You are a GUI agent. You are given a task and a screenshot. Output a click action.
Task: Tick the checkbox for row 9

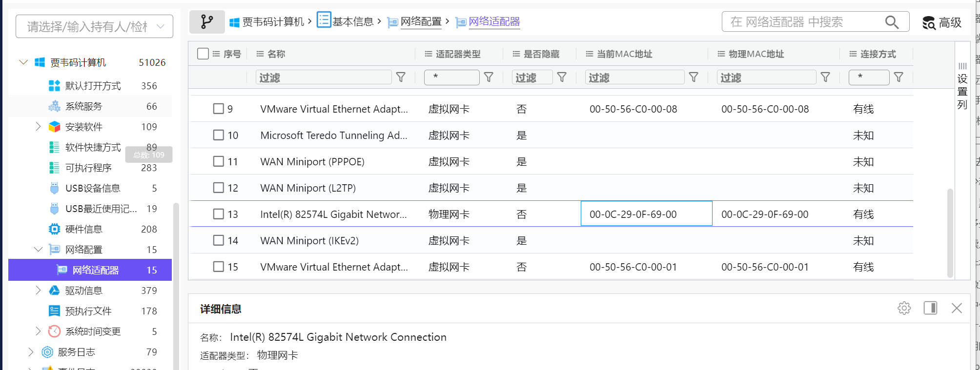coord(218,109)
